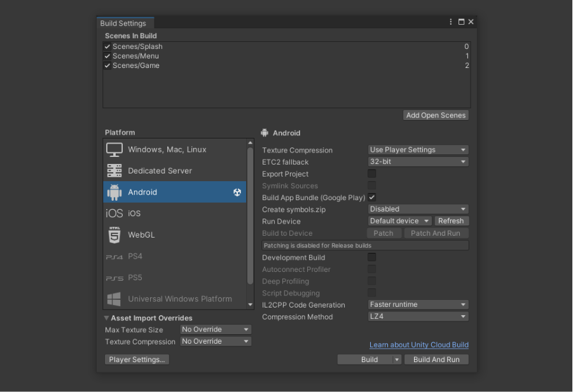Collapse the Asset Import Overrides section
Screen dimensions: 573x392
106,318
